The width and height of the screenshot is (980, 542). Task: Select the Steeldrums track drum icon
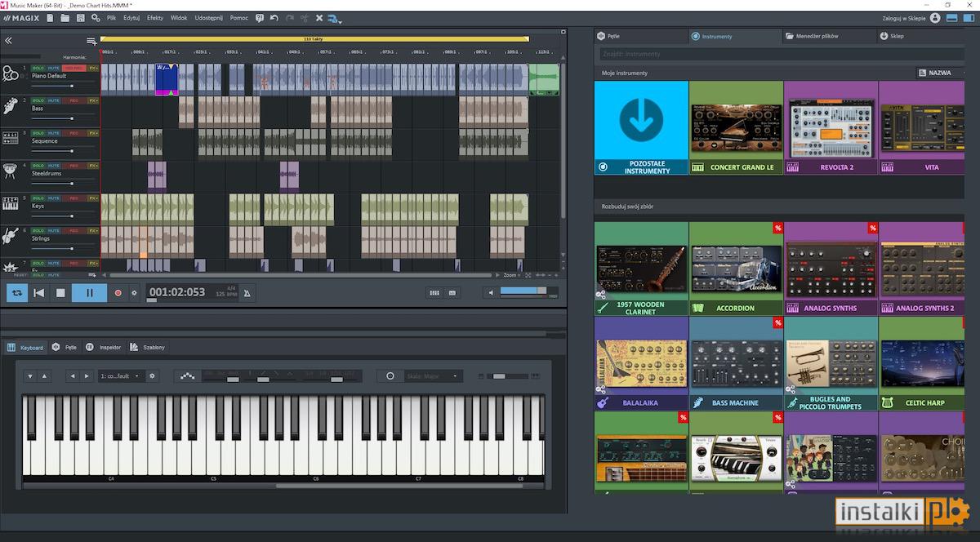pyautogui.click(x=10, y=171)
